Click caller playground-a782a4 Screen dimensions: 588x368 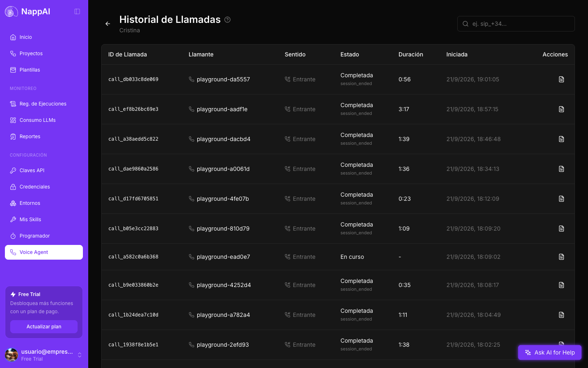click(x=223, y=315)
